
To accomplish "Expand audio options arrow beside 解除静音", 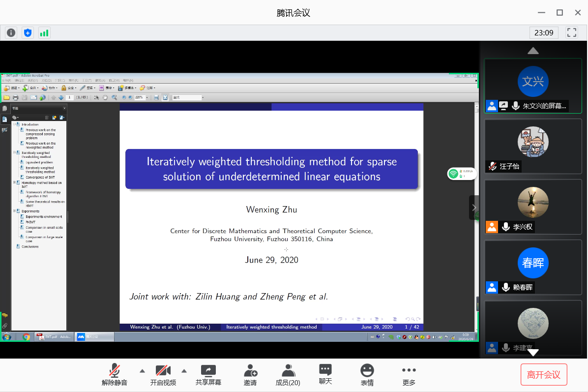I will click(x=142, y=371).
